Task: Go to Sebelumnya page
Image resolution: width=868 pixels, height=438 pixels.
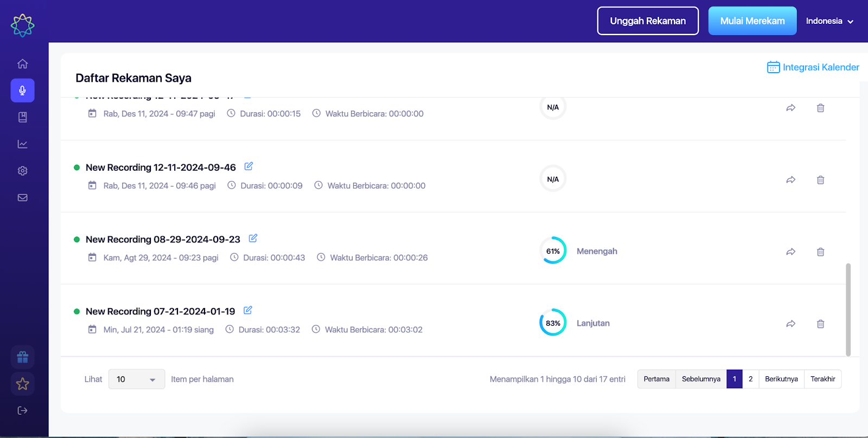Action: (701, 379)
